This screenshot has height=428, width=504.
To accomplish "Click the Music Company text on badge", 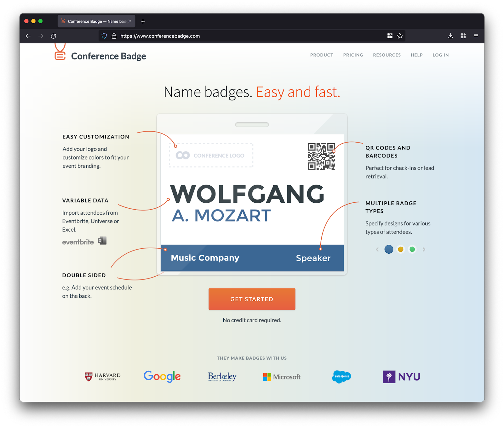I will [205, 258].
